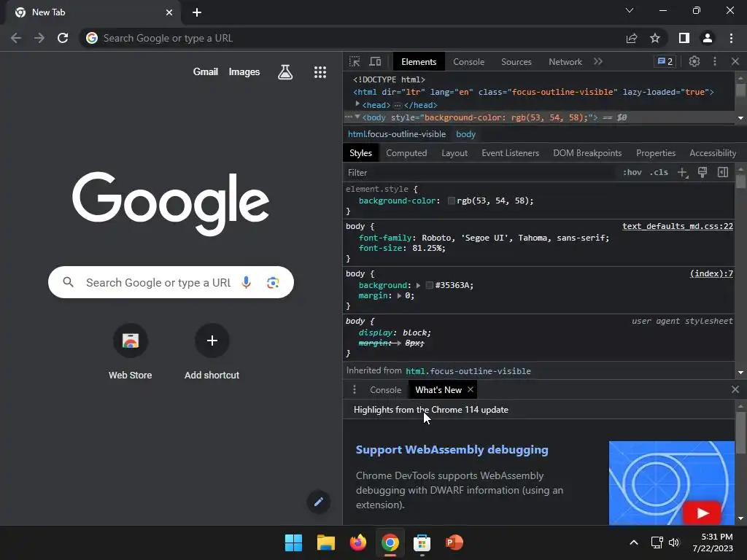The height and width of the screenshot is (560, 747).
Task: Click the Images link
Action: click(x=244, y=72)
